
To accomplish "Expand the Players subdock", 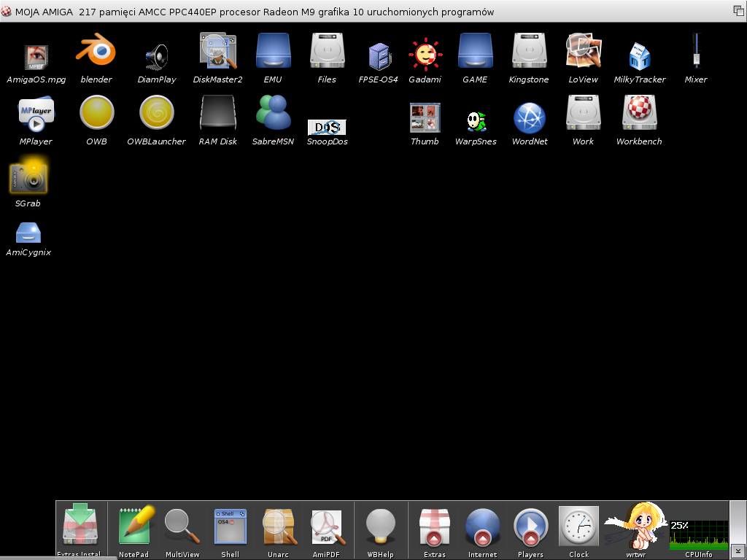I will pos(531,526).
